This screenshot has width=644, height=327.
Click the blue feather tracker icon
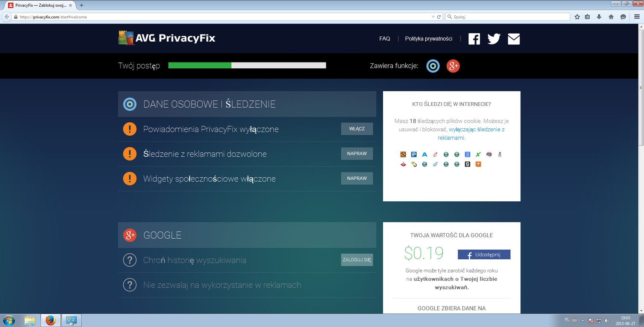[x=435, y=164]
